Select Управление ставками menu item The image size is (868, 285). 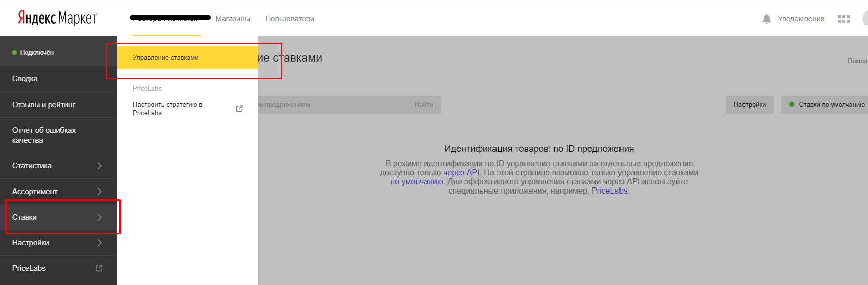coord(188,58)
